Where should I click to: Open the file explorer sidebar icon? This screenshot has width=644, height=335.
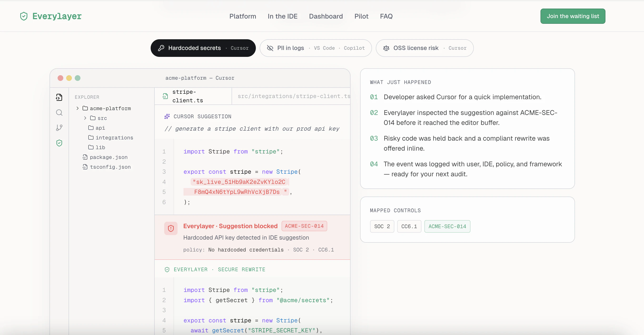(x=59, y=97)
